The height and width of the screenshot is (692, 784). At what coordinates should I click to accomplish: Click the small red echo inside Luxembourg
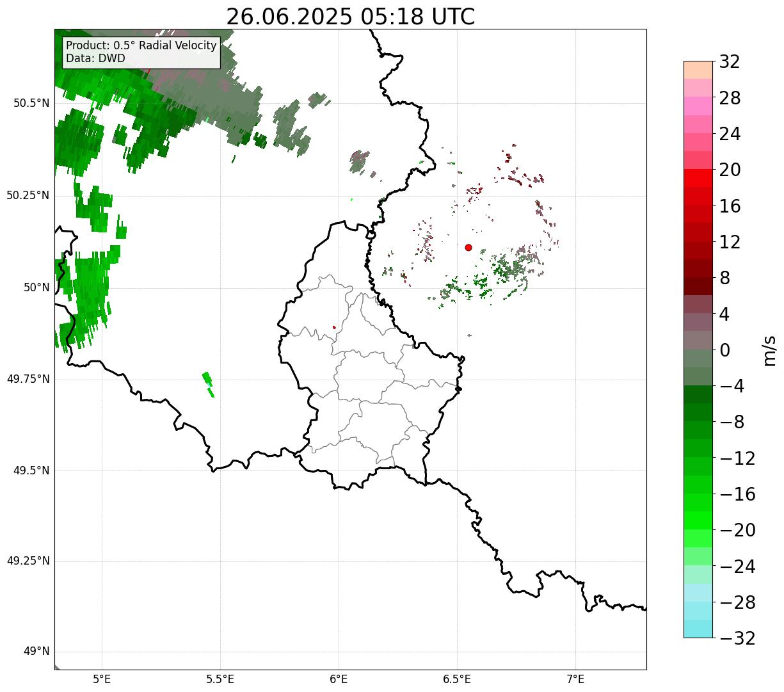tap(334, 327)
